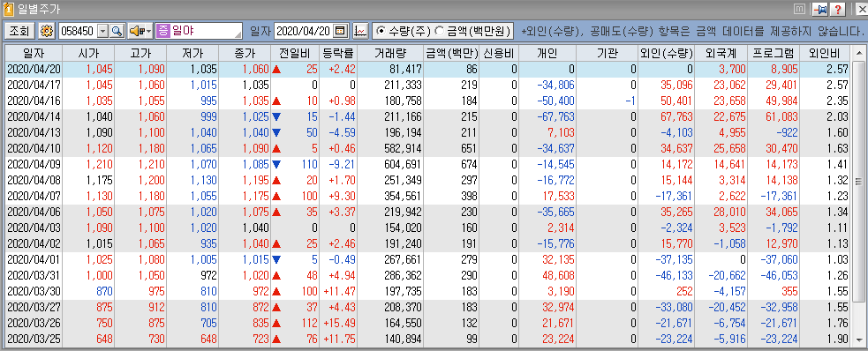Click the purple 증 badge icon

[x=162, y=31]
